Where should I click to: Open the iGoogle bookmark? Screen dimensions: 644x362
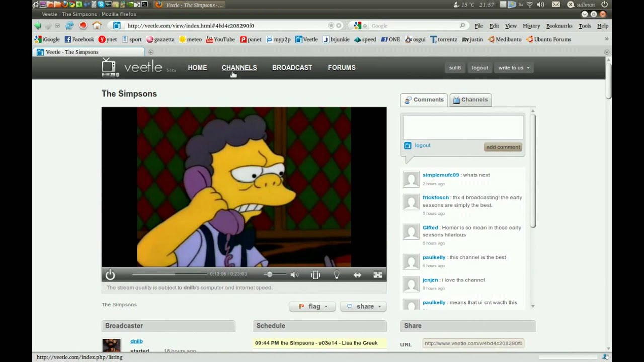[47, 39]
